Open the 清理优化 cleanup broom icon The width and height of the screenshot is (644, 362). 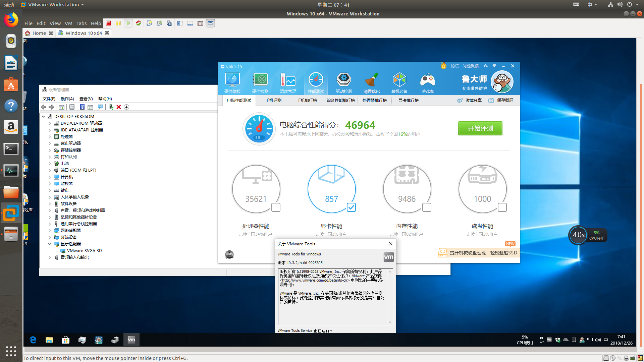click(372, 83)
